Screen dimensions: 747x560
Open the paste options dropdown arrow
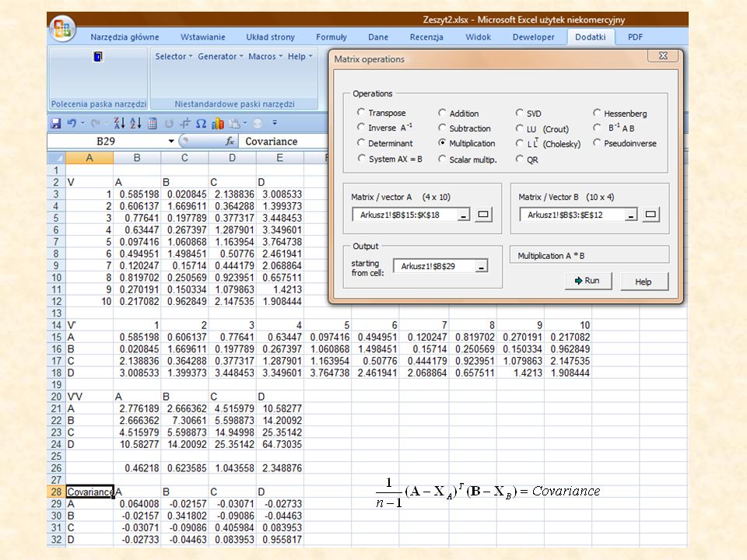(x=244, y=124)
